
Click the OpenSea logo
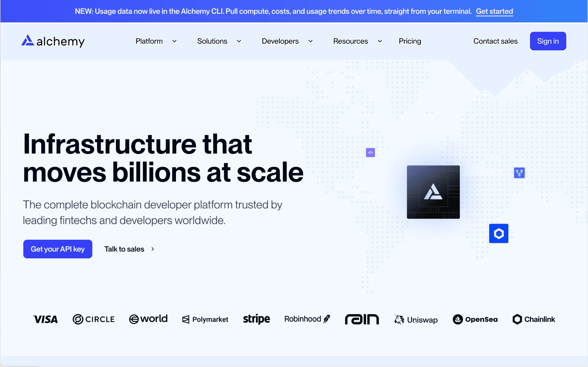click(475, 319)
